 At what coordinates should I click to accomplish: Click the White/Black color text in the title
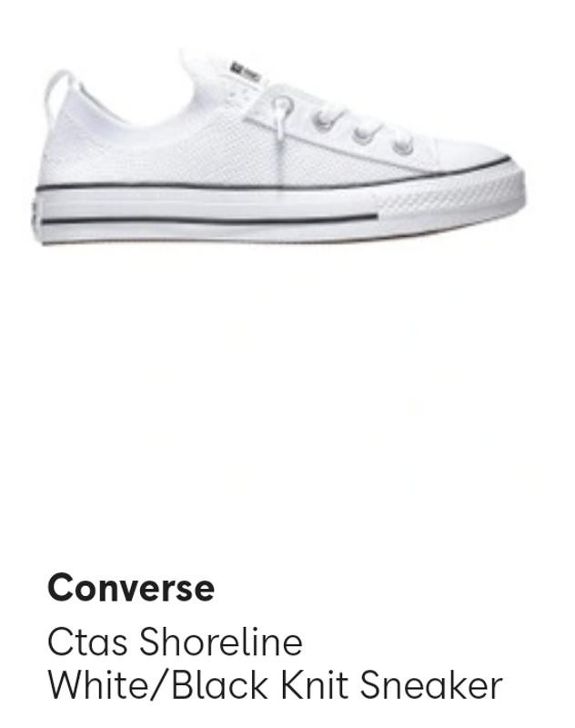point(157,685)
